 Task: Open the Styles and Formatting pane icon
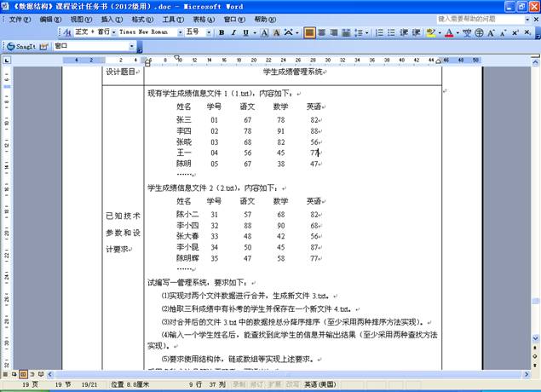tap(67, 32)
